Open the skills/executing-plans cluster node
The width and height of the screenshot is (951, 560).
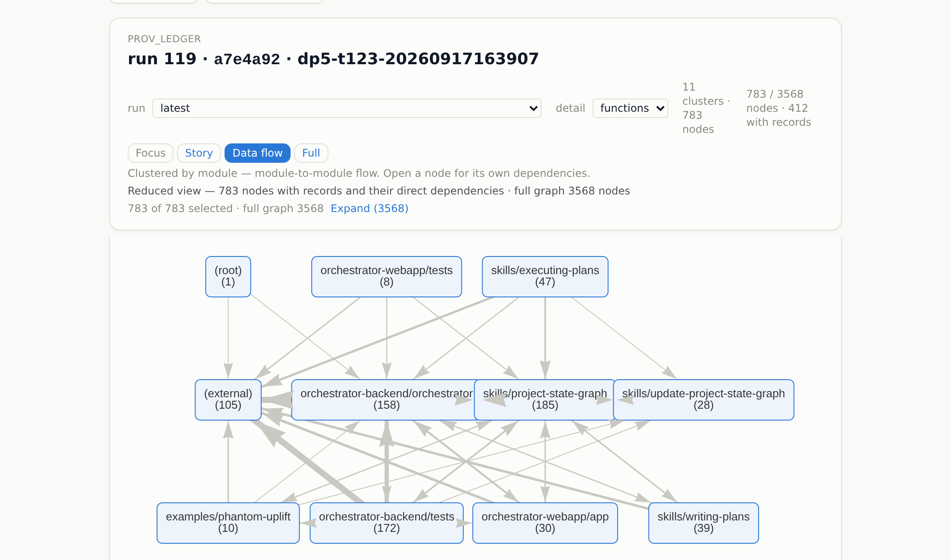[545, 277]
